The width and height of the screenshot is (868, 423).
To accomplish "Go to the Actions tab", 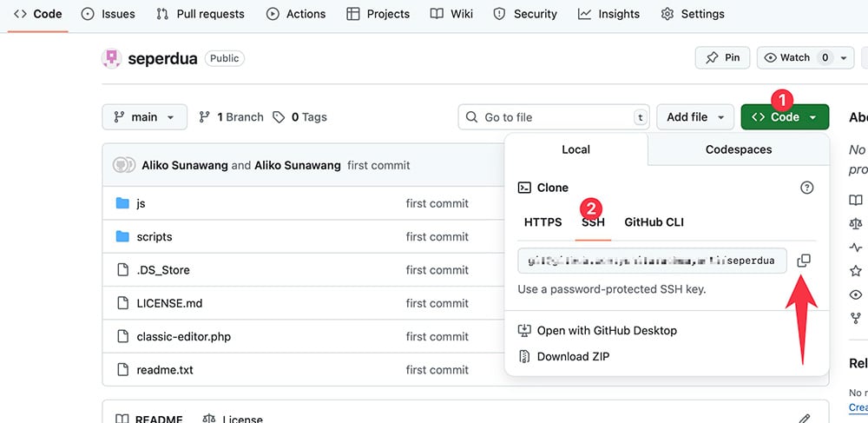I will [296, 14].
